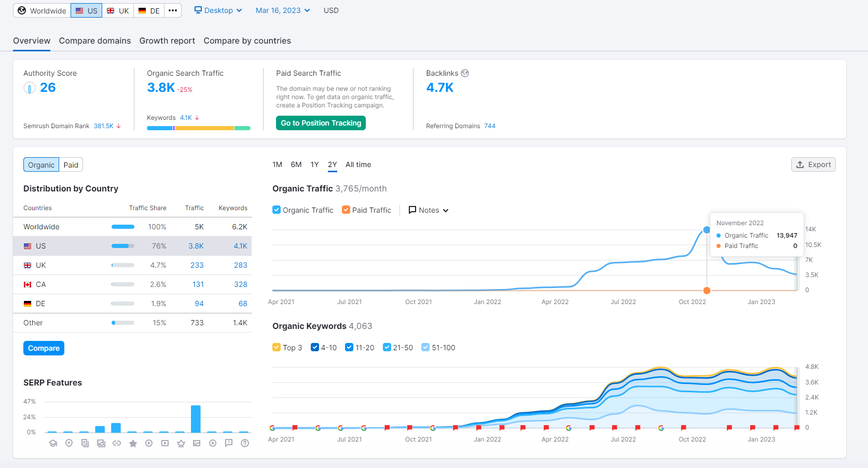Click the keywords distribution color bar

click(x=199, y=128)
